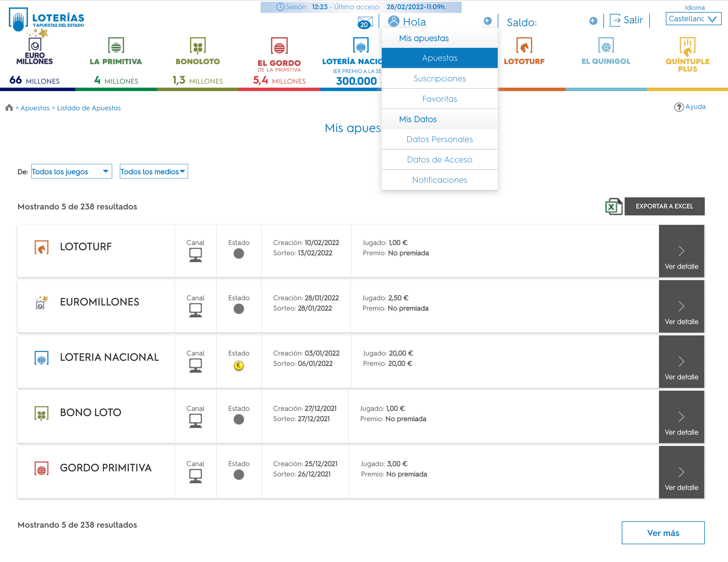Open the Lototurf game icon
The image size is (728, 562).
pos(524,45)
